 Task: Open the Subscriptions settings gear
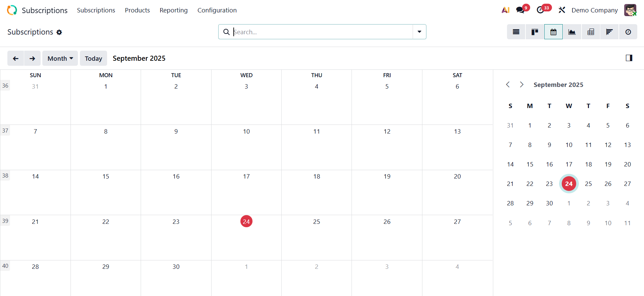pos(59,32)
